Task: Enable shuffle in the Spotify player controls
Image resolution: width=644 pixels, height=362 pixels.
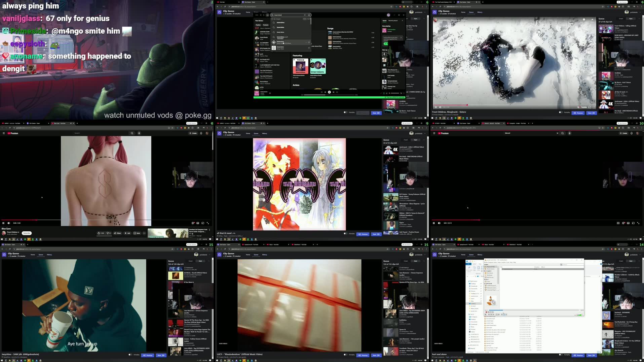Action: coord(321,92)
